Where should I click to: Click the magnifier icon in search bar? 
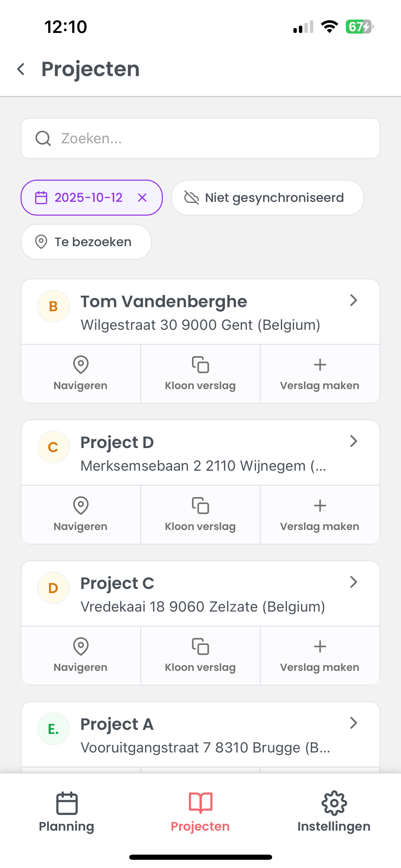(x=43, y=138)
